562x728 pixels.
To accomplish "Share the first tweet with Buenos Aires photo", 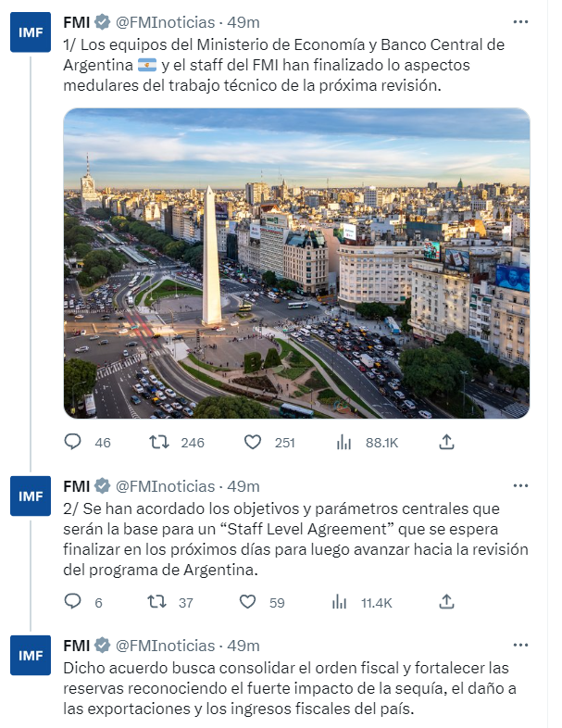I will coord(446,442).
